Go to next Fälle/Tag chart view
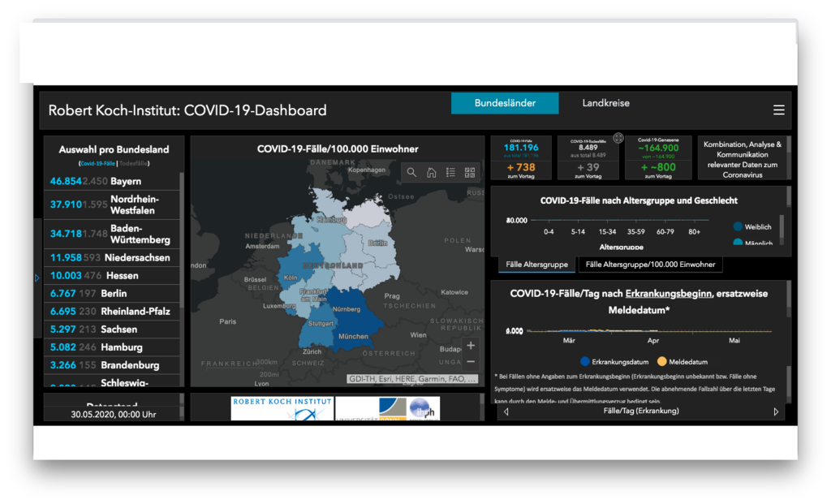The image size is (831, 504). [x=776, y=411]
